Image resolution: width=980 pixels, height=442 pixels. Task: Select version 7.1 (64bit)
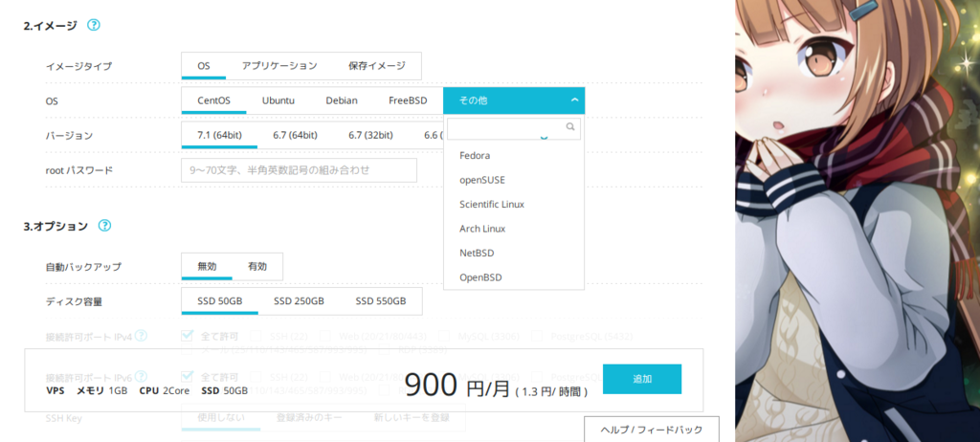click(x=219, y=135)
